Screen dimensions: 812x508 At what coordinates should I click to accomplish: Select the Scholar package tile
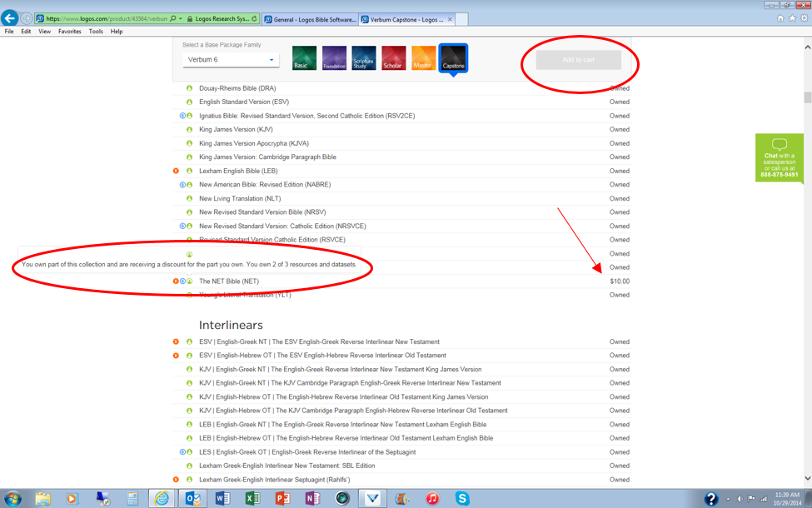point(394,57)
